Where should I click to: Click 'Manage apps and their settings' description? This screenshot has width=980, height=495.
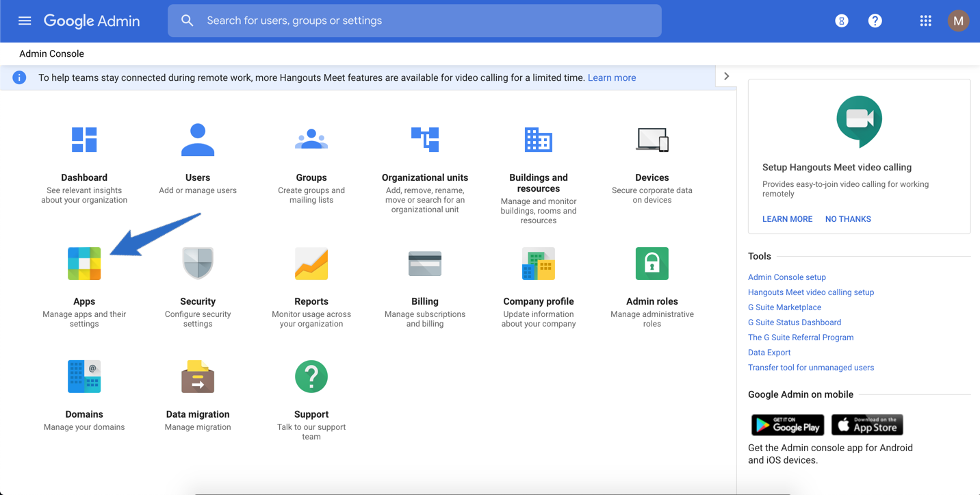click(84, 319)
